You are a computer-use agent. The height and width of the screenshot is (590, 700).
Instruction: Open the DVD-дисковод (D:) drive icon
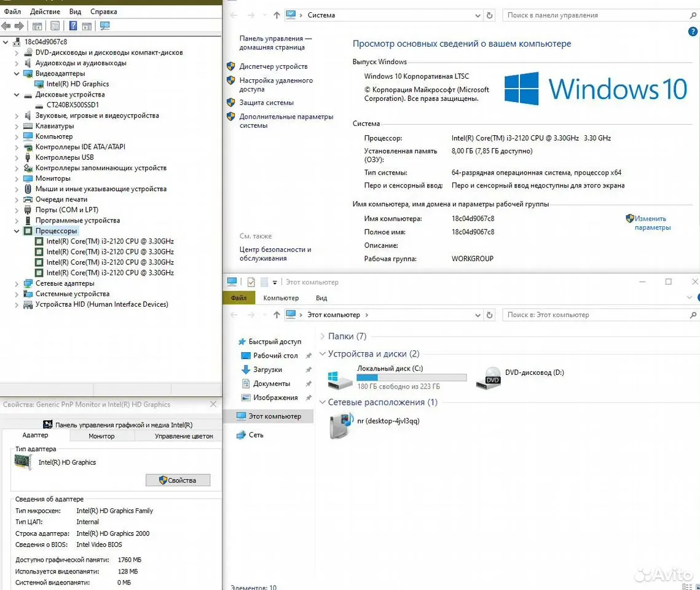[x=489, y=379]
